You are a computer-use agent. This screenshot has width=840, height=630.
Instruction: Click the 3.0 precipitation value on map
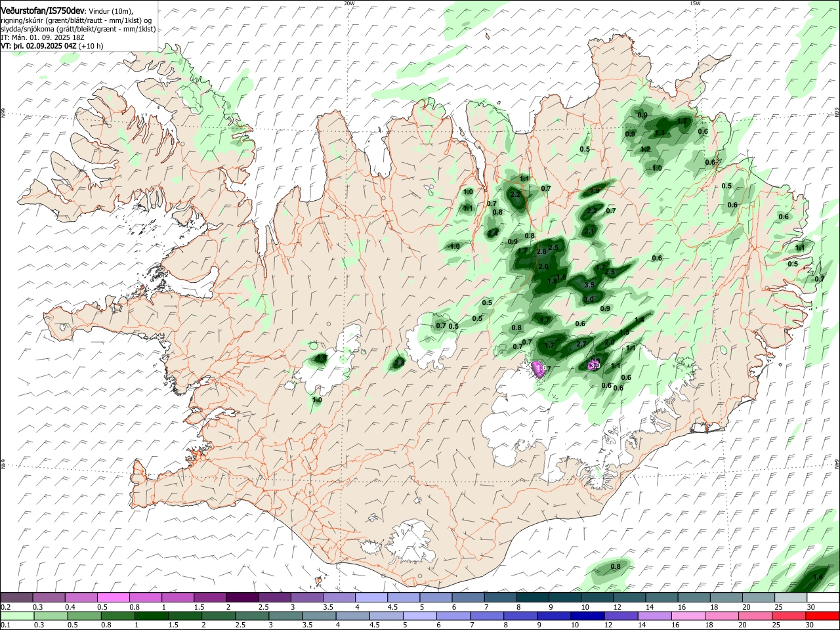click(589, 299)
